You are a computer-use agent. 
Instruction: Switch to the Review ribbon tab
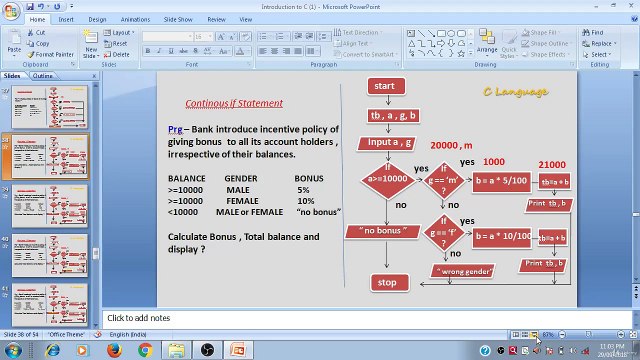216,19
